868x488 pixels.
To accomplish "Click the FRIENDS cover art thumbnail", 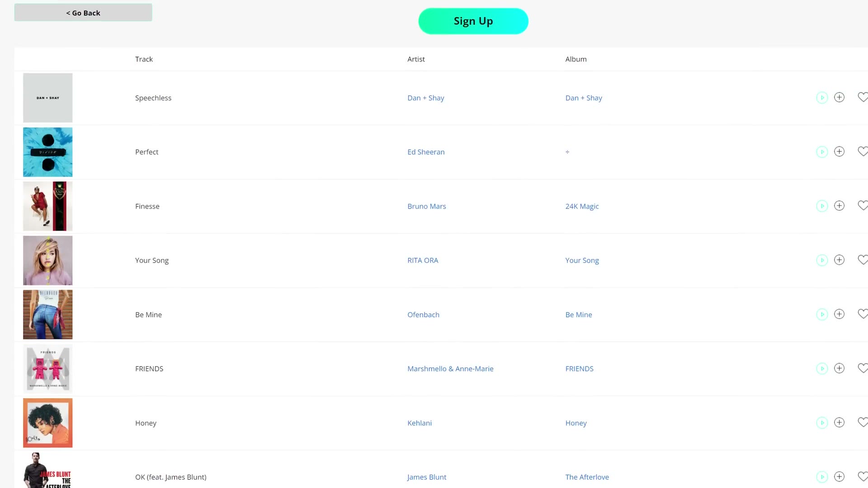I will pyautogui.click(x=48, y=369).
